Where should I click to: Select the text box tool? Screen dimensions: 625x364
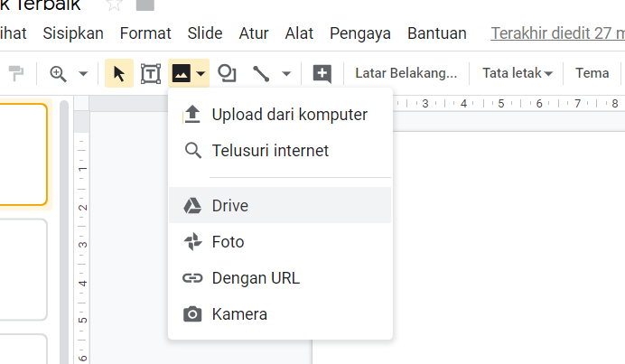pyautogui.click(x=151, y=73)
